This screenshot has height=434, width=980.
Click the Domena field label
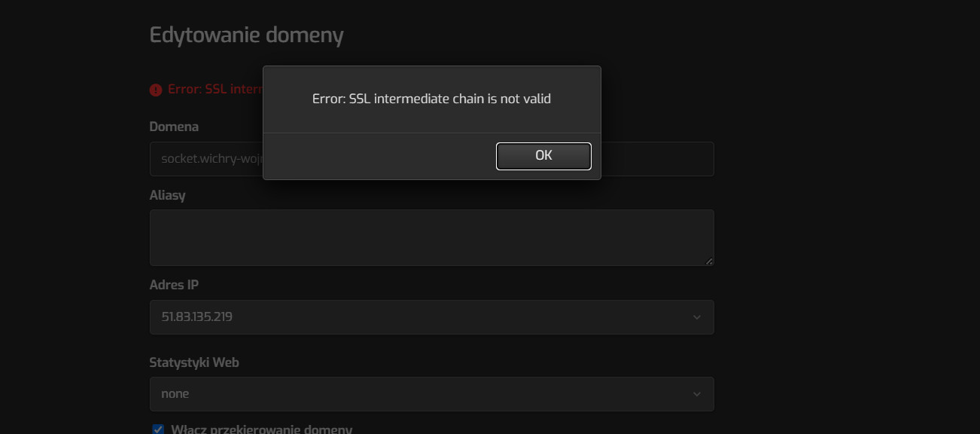pos(174,127)
